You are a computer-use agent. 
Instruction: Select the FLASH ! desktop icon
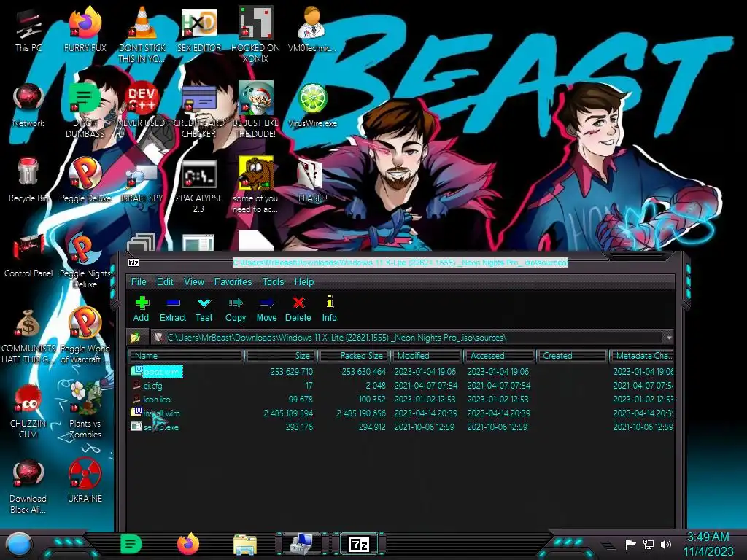point(312,181)
